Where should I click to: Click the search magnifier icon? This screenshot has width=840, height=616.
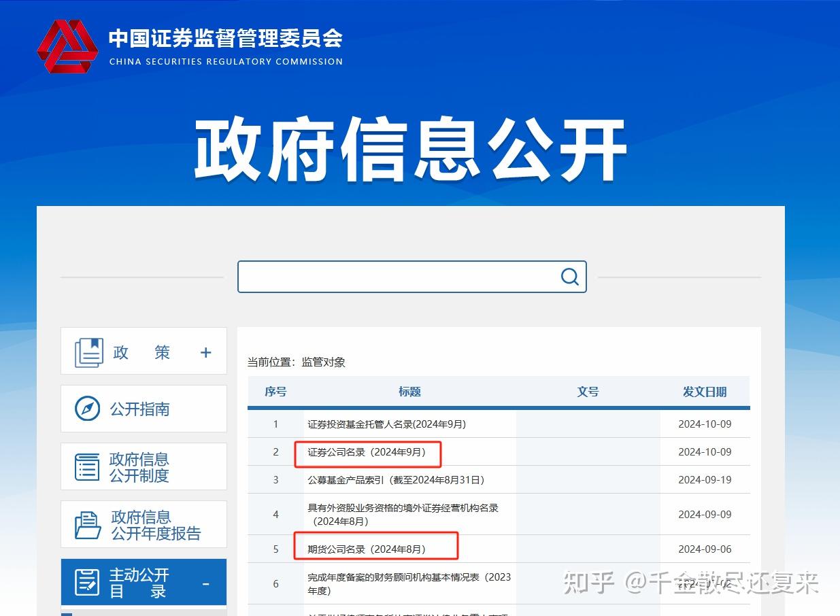pyautogui.click(x=569, y=276)
